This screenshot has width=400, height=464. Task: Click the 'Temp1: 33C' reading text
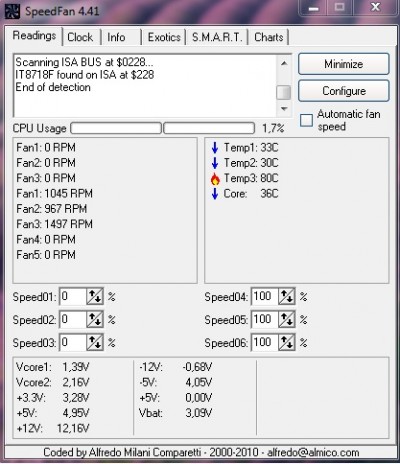pos(251,147)
